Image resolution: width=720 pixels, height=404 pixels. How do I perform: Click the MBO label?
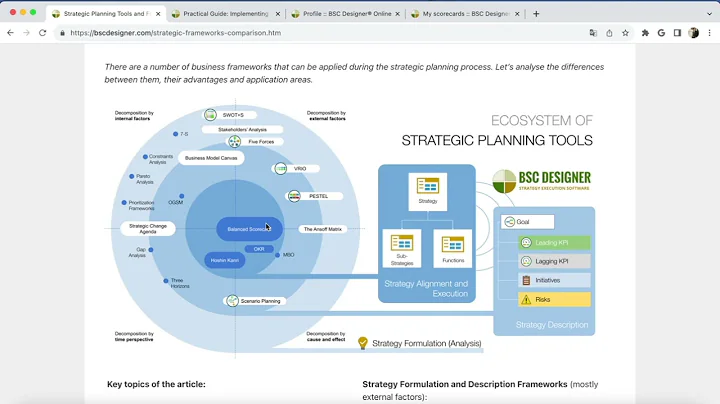pos(288,255)
